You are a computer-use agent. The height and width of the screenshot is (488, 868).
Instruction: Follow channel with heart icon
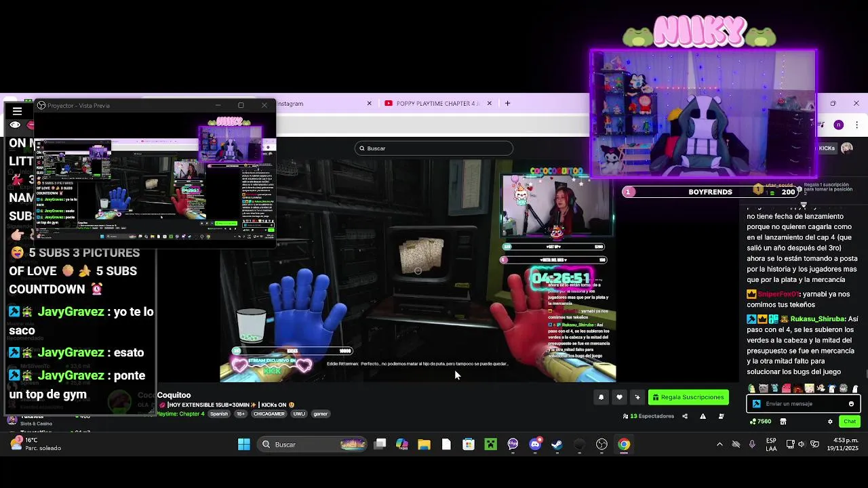619,397
